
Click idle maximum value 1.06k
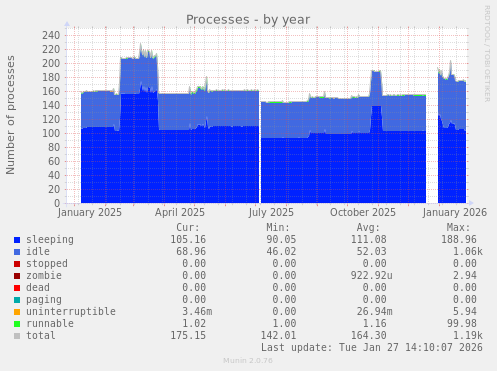467,252
